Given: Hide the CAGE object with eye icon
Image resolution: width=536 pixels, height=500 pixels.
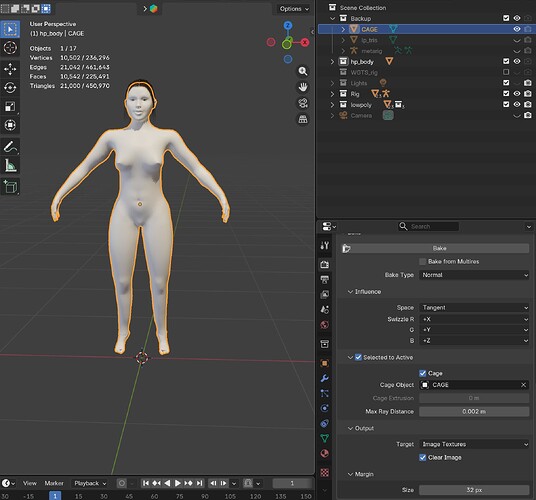Looking at the screenshot, I should coord(517,29).
